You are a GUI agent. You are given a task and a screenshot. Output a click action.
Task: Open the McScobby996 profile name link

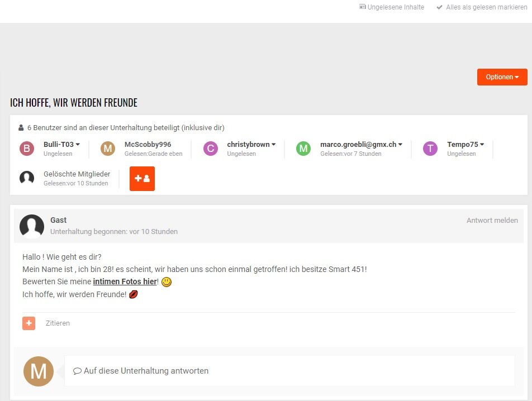tap(148, 145)
